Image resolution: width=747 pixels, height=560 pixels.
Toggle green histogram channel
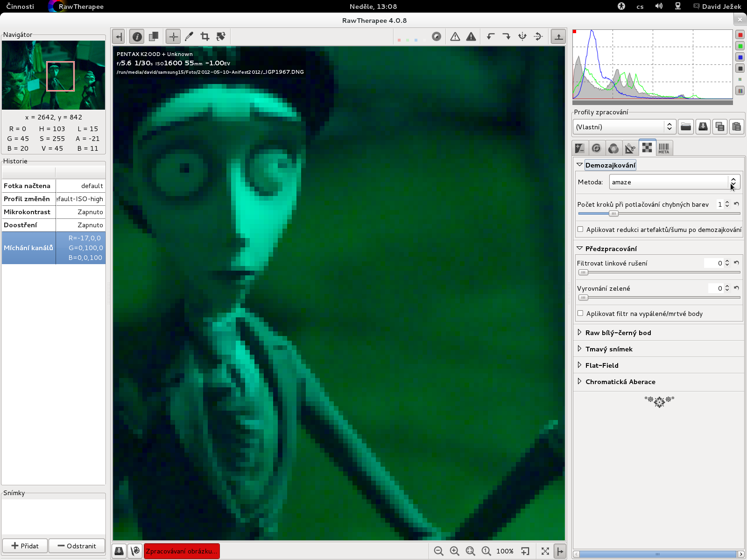click(740, 46)
